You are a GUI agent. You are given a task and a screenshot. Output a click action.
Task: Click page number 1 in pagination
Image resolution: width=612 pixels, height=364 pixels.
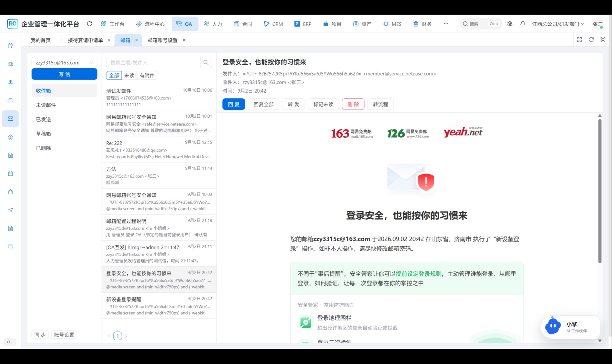click(x=117, y=336)
